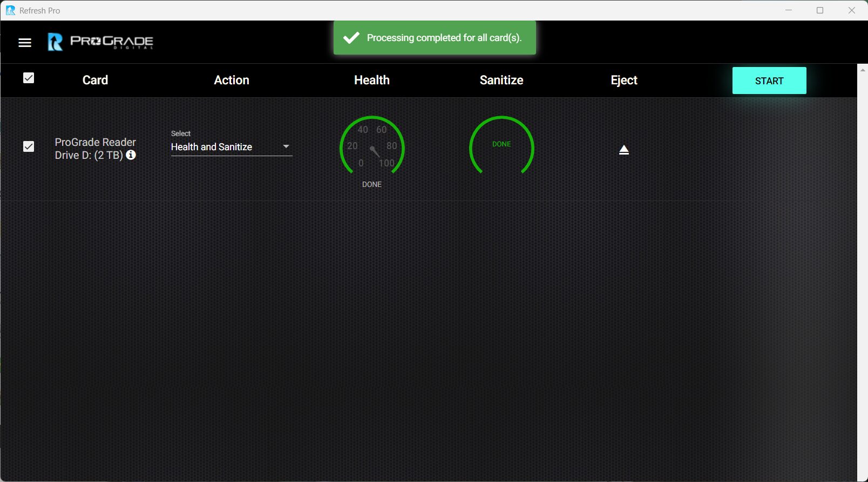Toggle the select-all cards checkbox
The image size is (868, 482).
(x=29, y=78)
